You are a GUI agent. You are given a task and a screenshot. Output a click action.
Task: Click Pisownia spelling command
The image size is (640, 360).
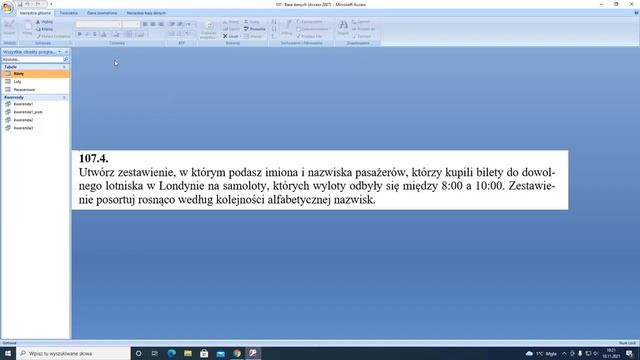point(255,29)
